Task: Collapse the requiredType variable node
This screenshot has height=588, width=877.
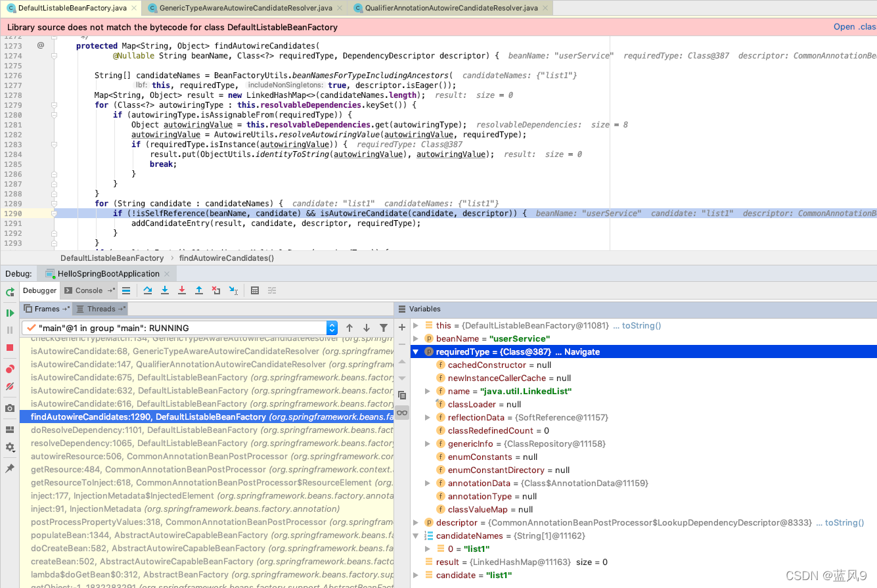Action: click(416, 351)
